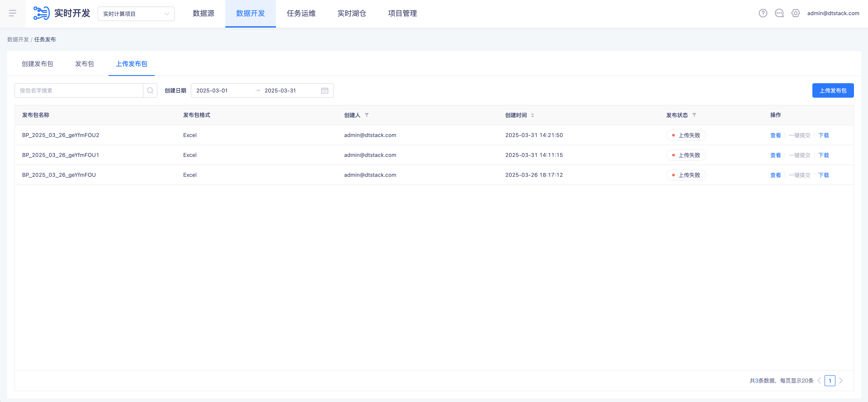Click the 发布包格式 column header
Screen dimensions: 868x402
(x=197, y=115)
